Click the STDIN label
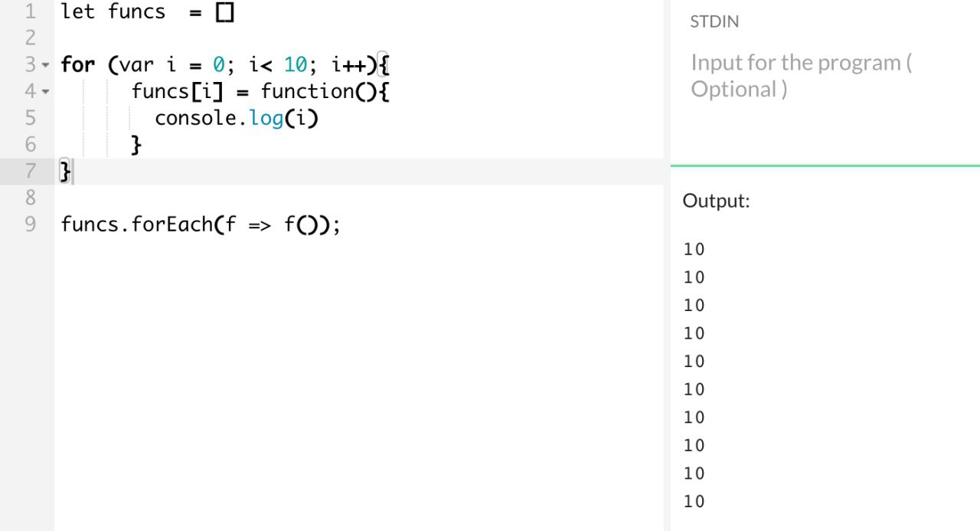 tap(714, 22)
